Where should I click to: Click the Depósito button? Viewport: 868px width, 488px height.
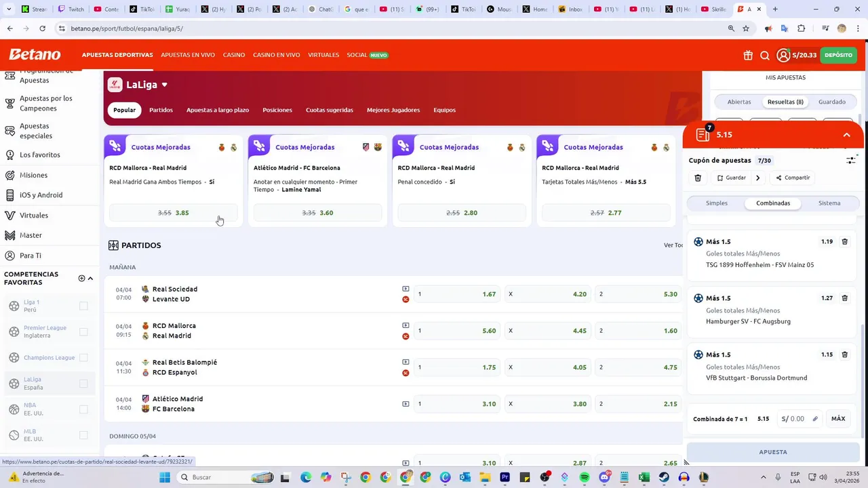(x=839, y=55)
